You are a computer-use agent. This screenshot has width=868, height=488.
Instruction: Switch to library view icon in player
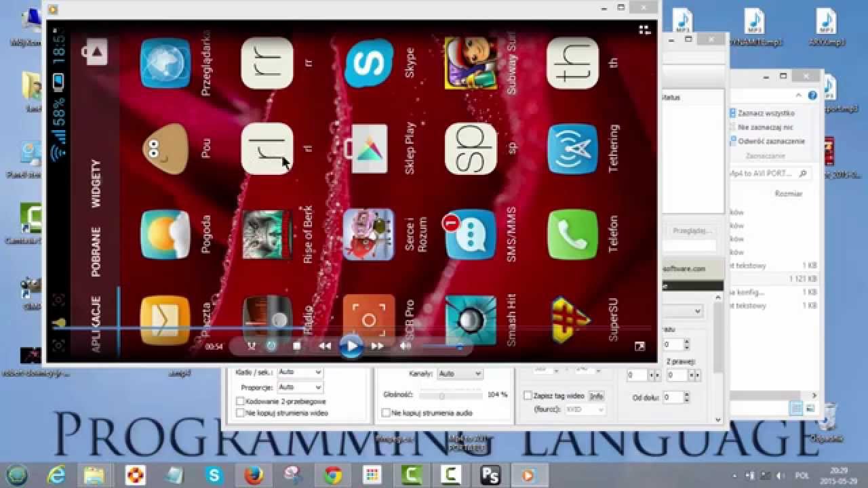click(644, 30)
